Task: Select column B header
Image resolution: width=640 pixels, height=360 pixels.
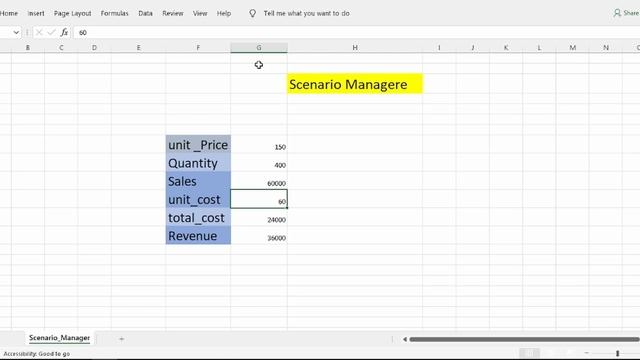Action: [x=28, y=48]
